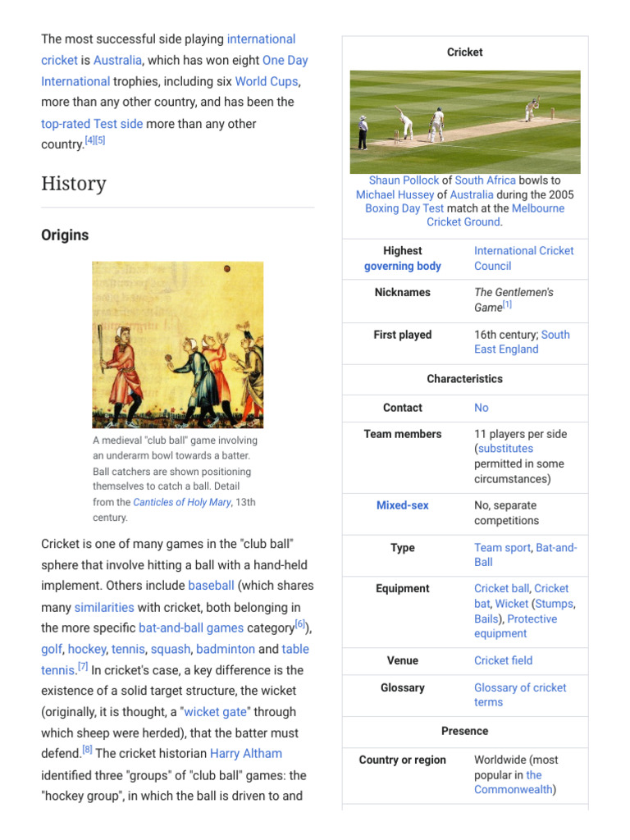The image size is (630, 840).
Task: Open the top-rated Test side link
Action: 92,124
